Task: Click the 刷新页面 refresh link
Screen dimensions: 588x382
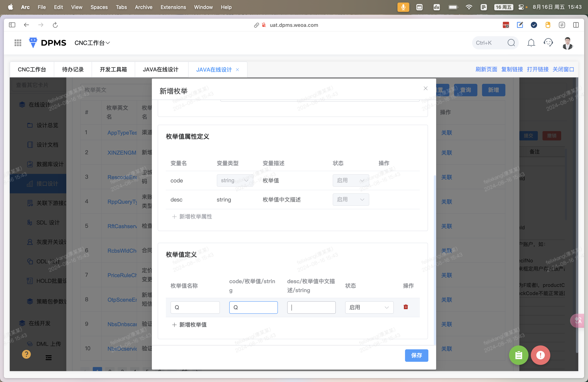Action: (486, 69)
